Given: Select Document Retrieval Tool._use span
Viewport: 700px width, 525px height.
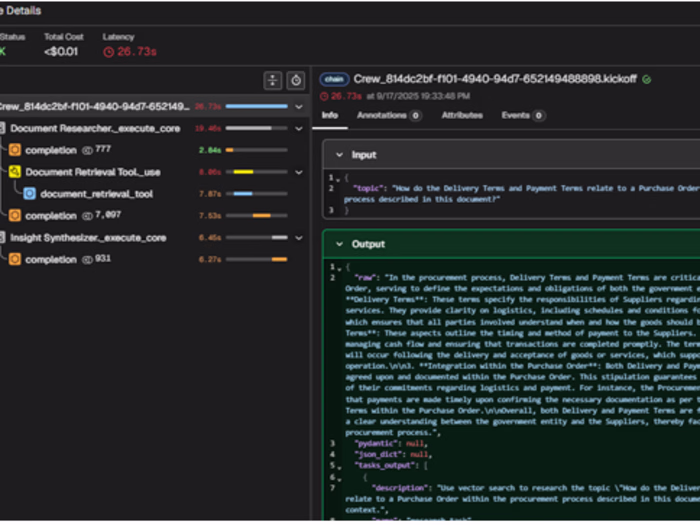Looking at the screenshot, I should coord(154,172).
